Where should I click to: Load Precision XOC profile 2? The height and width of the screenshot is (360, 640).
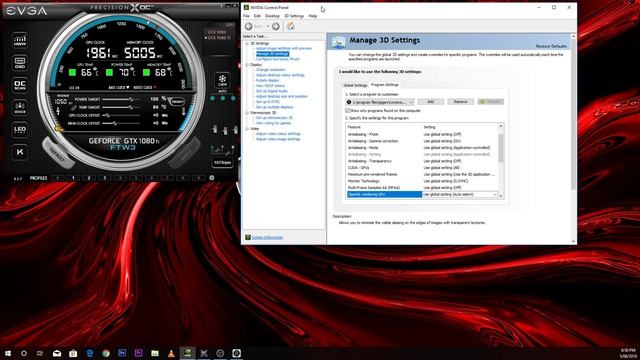tap(89, 178)
